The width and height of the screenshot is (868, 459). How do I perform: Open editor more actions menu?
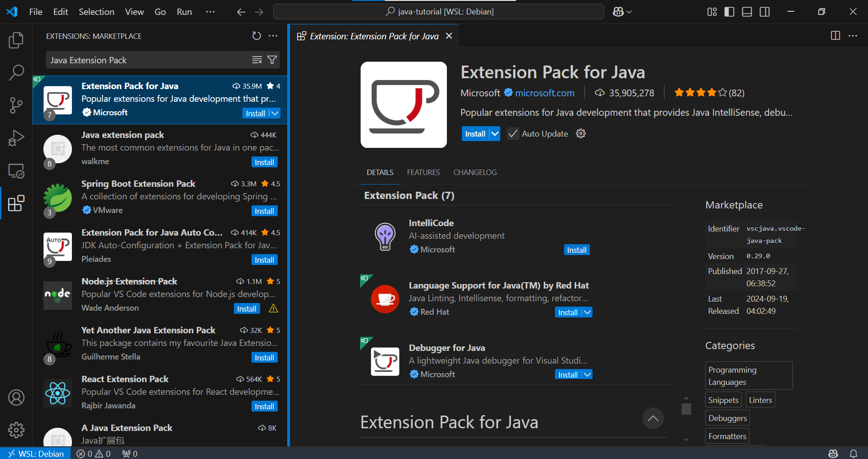(853, 36)
